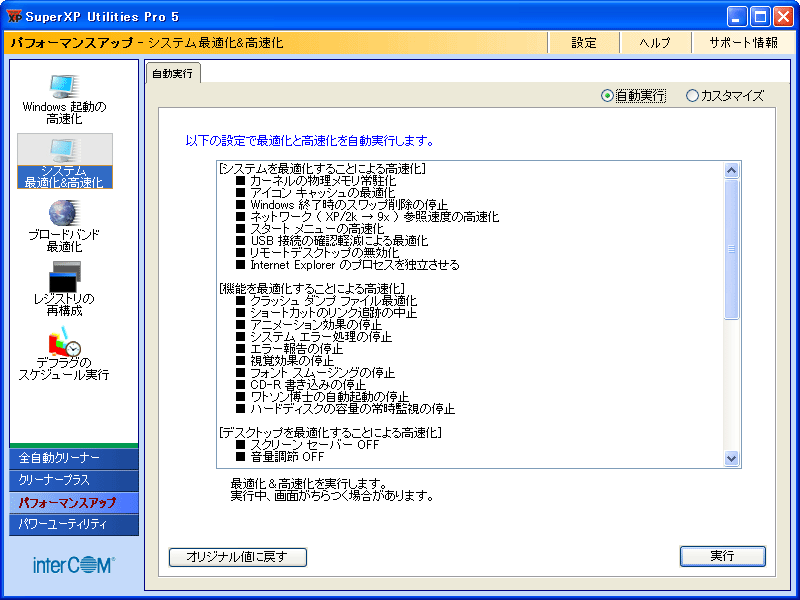
Task: Open Windows 起動の高速化 sidebar icon
Action: [x=64, y=99]
